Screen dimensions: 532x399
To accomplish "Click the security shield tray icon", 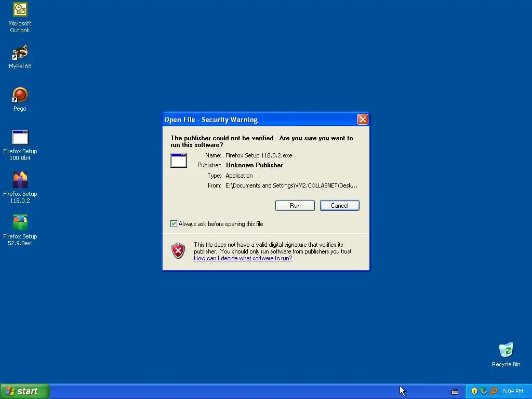I will 474,391.
